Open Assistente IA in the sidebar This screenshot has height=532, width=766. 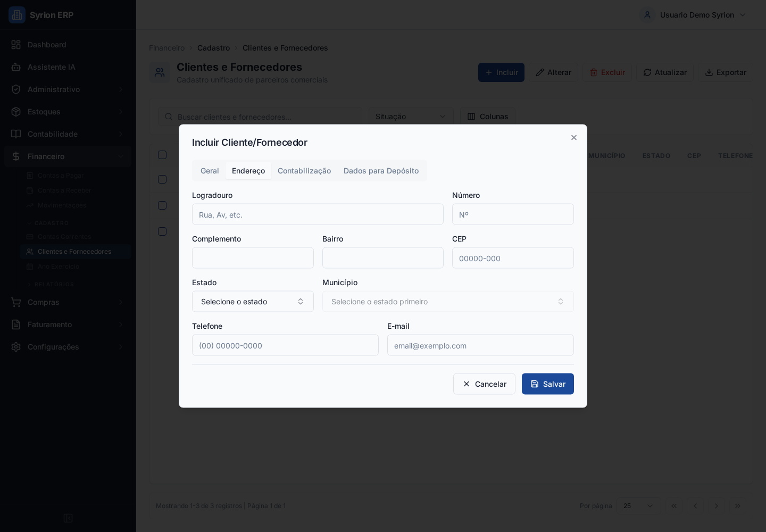(68, 67)
